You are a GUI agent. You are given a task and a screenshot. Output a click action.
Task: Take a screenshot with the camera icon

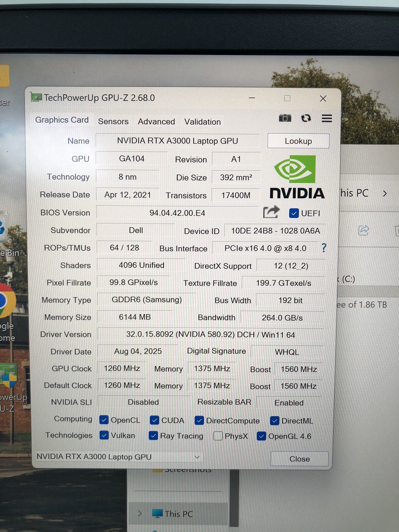[285, 118]
